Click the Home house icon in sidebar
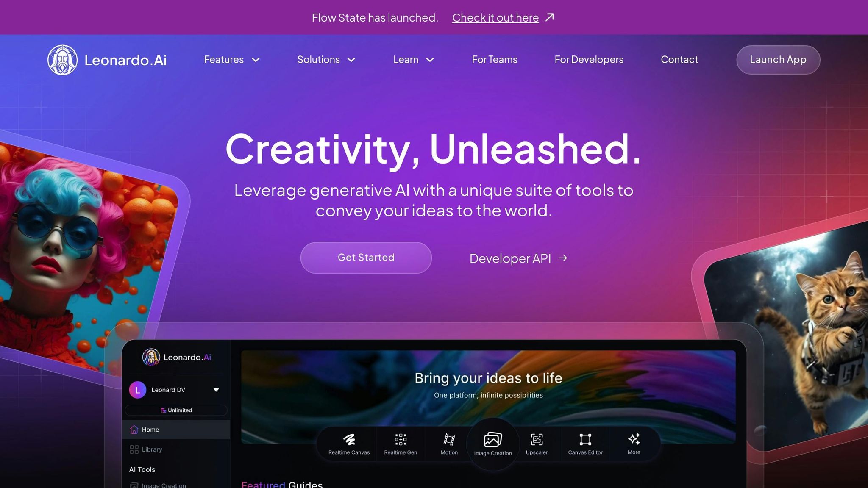Image resolution: width=868 pixels, height=488 pixels. (134, 430)
